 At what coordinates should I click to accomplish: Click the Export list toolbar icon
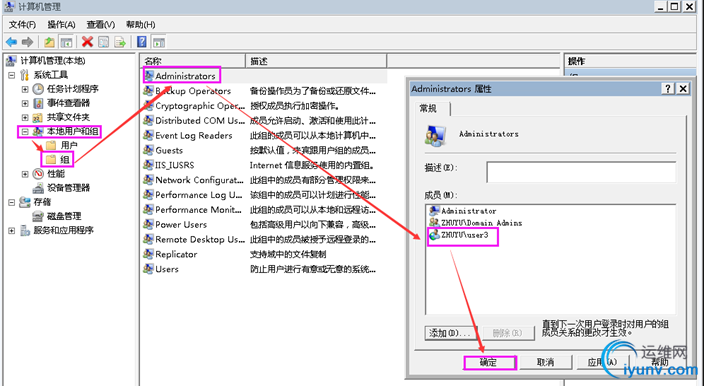(120, 42)
